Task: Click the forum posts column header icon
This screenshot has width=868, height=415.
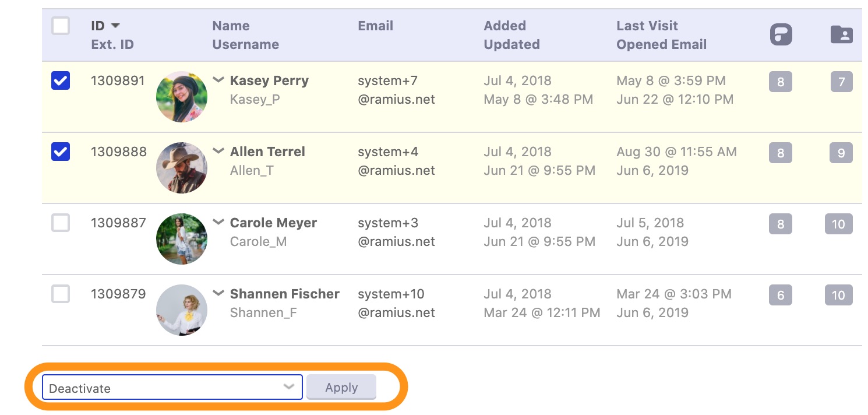Action: tap(781, 35)
